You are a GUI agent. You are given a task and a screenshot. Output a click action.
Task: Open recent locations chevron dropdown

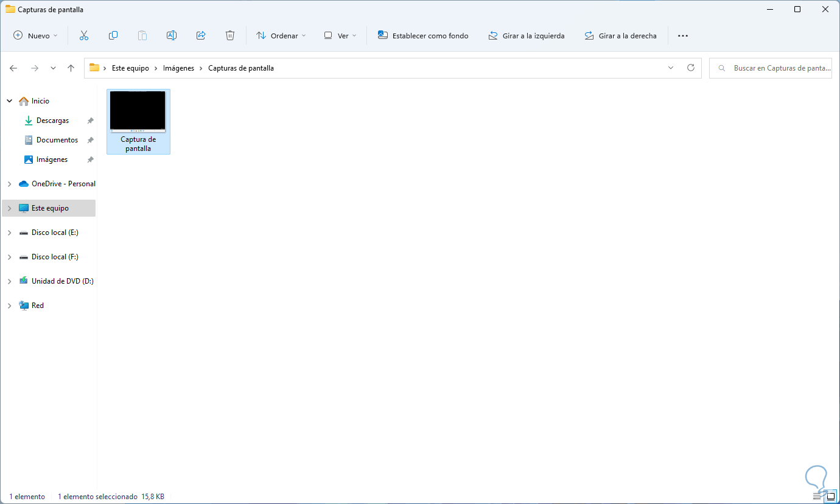[x=53, y=68]
